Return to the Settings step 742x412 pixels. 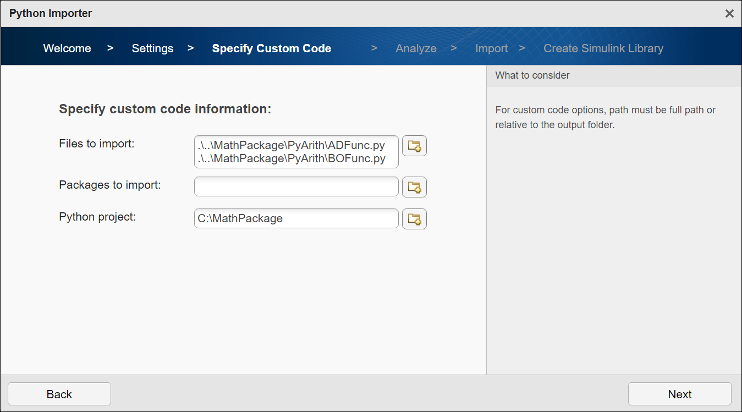click(152, 48)
